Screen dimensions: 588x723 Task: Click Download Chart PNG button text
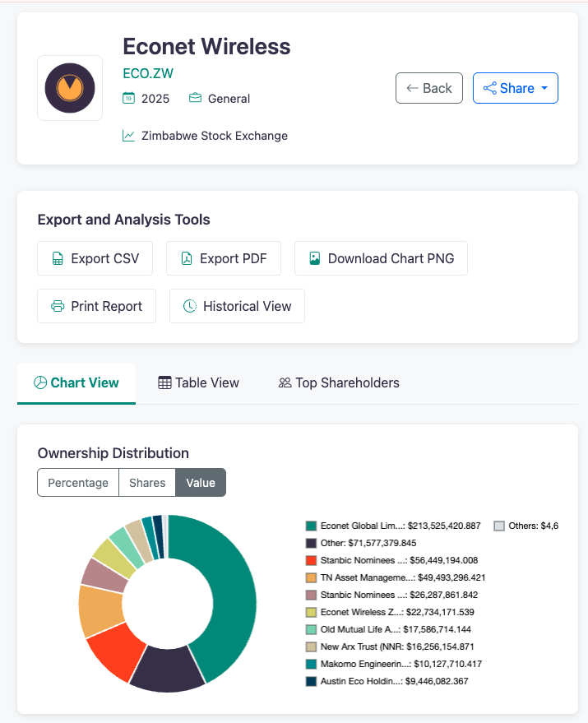pyautogui.click(x=391, y=258)
